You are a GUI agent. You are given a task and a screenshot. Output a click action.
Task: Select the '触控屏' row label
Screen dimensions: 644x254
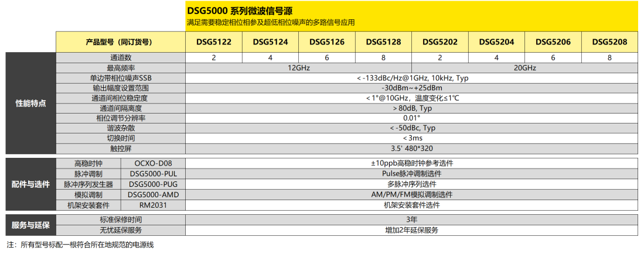point(121,149)
